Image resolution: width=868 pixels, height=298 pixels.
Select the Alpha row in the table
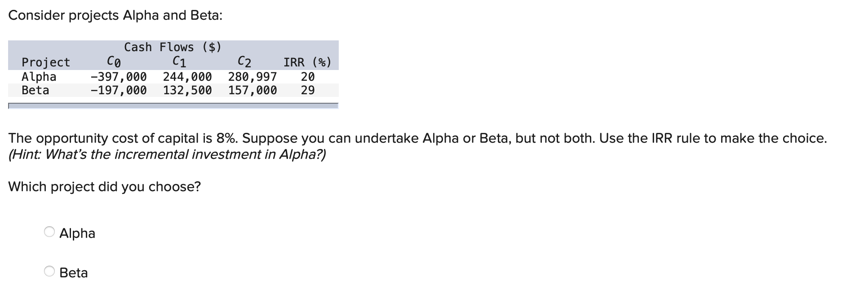tap(39, 76)
